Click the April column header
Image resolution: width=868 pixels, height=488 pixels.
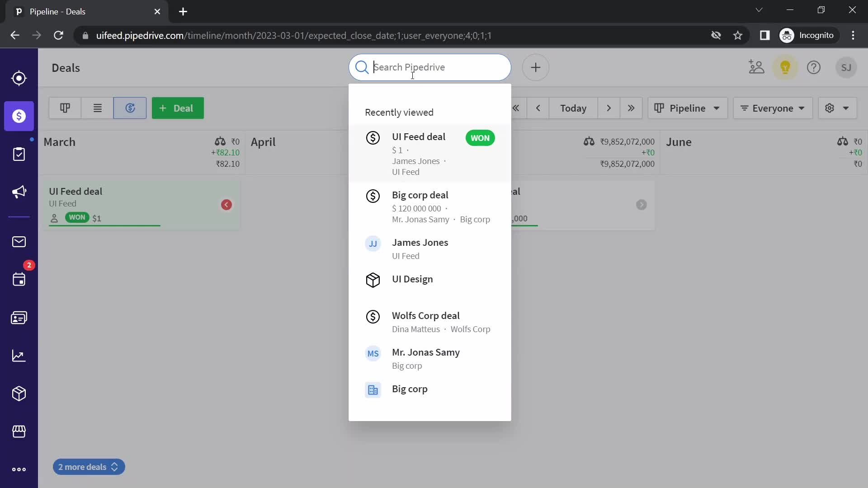pos(263,142)
